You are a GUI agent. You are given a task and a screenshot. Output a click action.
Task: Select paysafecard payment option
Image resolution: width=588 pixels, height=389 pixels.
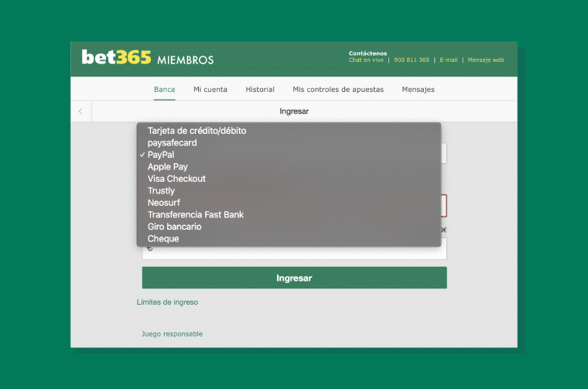(289, 143)
